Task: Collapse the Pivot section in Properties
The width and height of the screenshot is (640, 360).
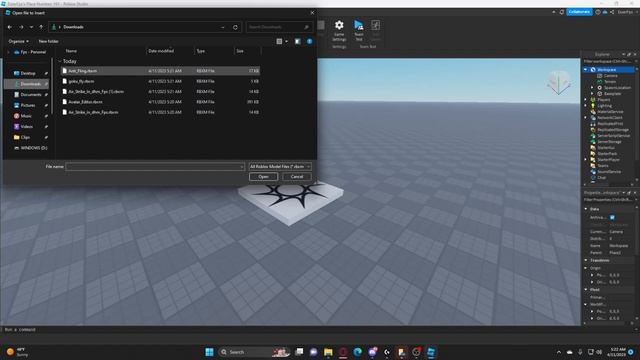Action: click(586, 289)
